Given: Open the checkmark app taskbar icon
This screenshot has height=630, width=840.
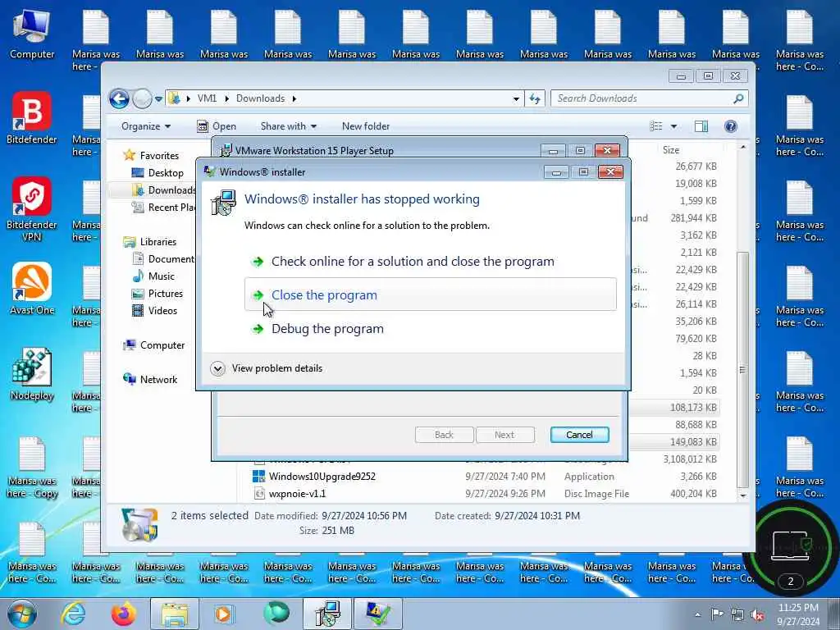Looking at the screenshot, I should (377, 614).
